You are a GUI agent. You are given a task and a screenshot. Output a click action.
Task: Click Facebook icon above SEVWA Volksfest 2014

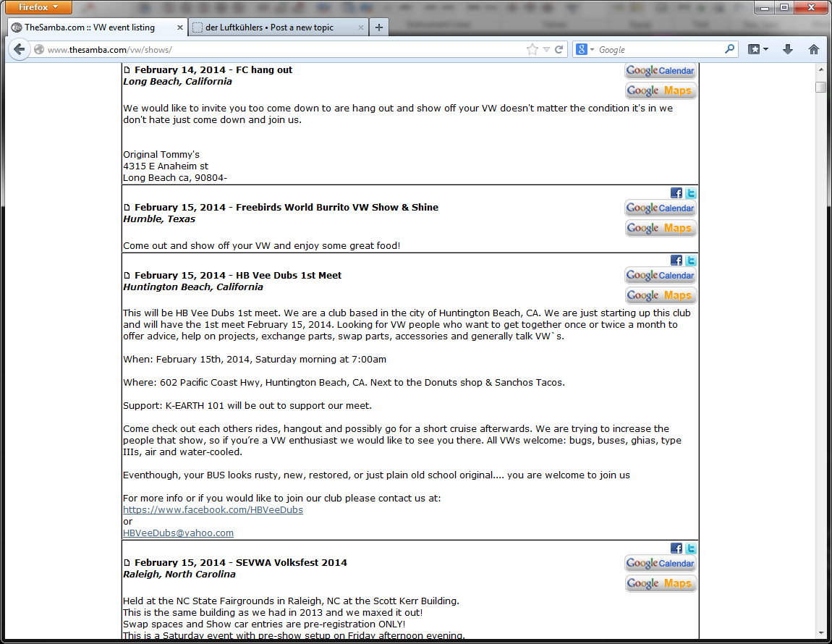[x=676, y=548]
